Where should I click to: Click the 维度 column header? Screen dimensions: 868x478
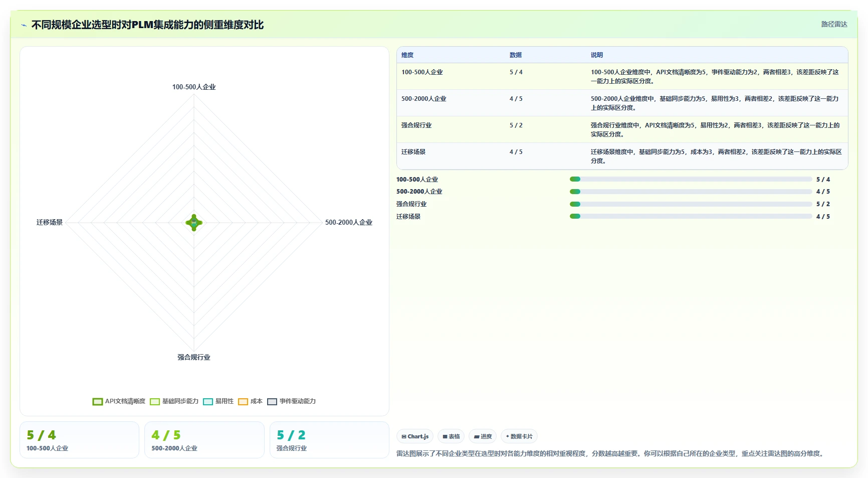407,55
